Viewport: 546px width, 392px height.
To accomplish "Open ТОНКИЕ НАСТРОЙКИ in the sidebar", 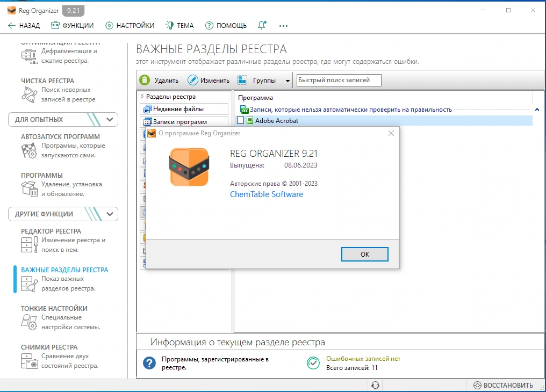I will point(54,308).
